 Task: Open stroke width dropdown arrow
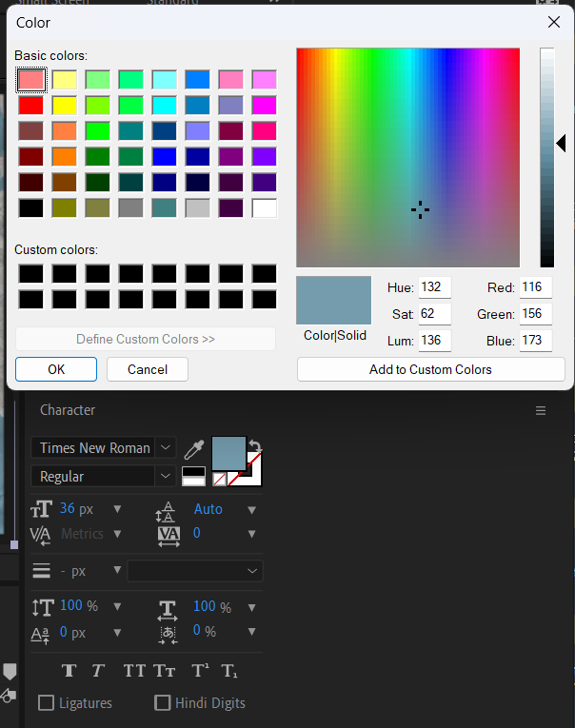[x=117, y=570]
